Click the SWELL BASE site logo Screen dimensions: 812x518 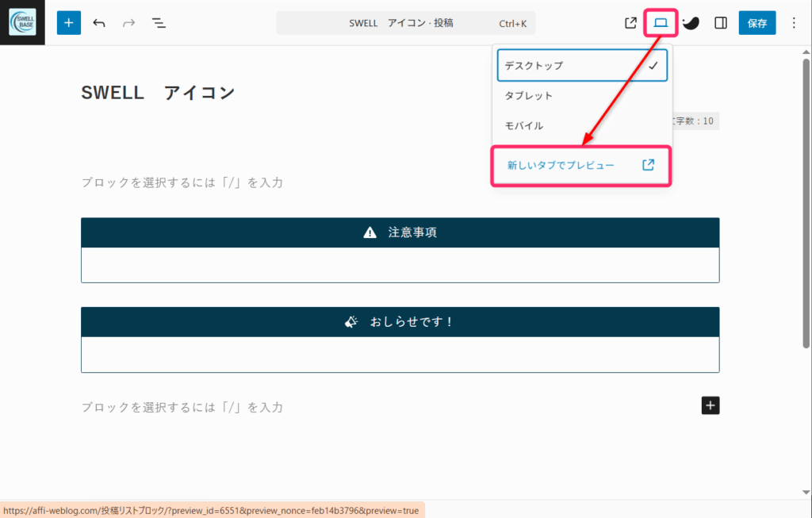tap(23, 22)
